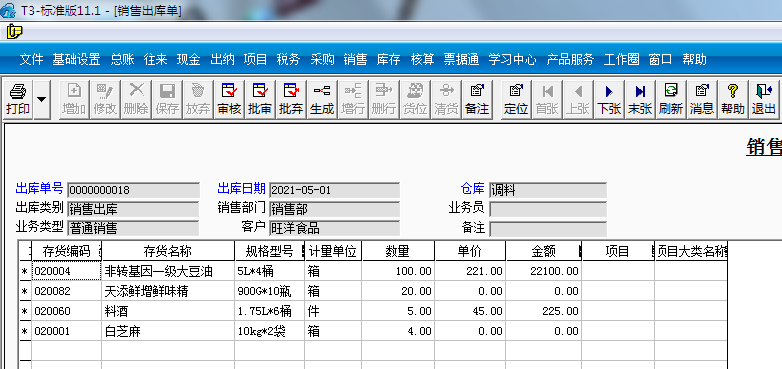The width and height of the screenshot is (782, 369).
Task: Click the 出库单号 field 0000000018
Action: 133,190
